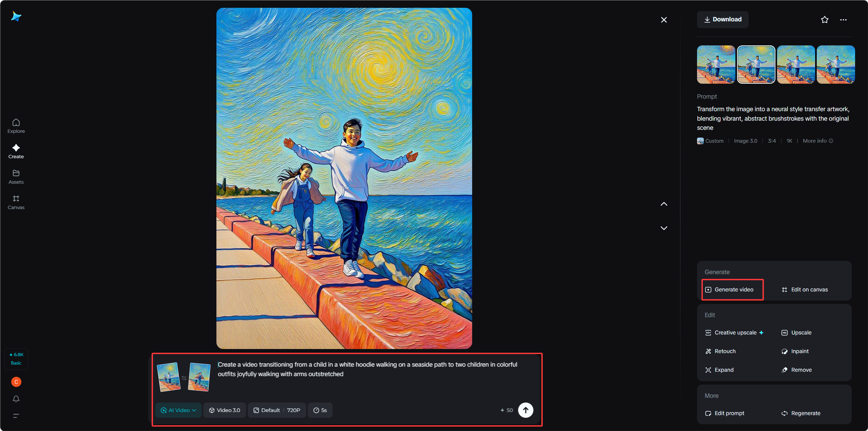Click the Regenerate button
This screenshot has height=431, width=868.
click(x=805, y=413)
